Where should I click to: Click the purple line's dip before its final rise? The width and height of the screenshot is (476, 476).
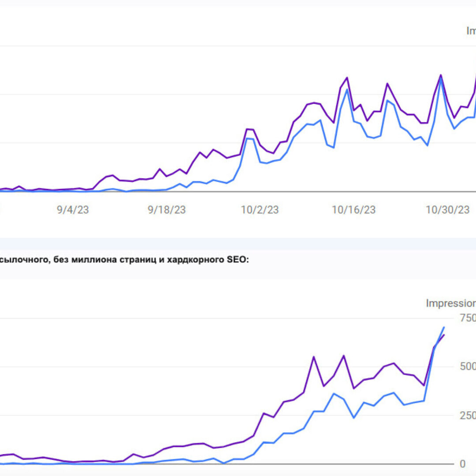coord(424,385)
